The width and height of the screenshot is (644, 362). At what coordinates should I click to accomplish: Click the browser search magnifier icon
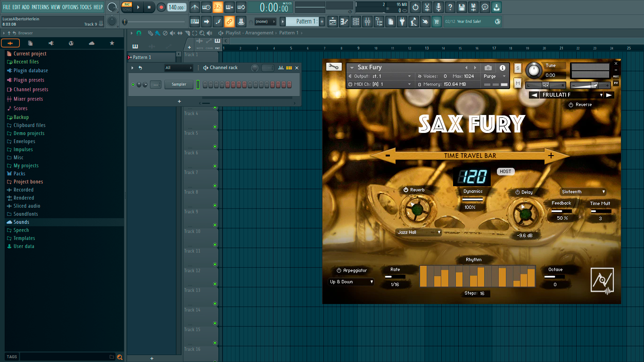click(x=120, y=357)
